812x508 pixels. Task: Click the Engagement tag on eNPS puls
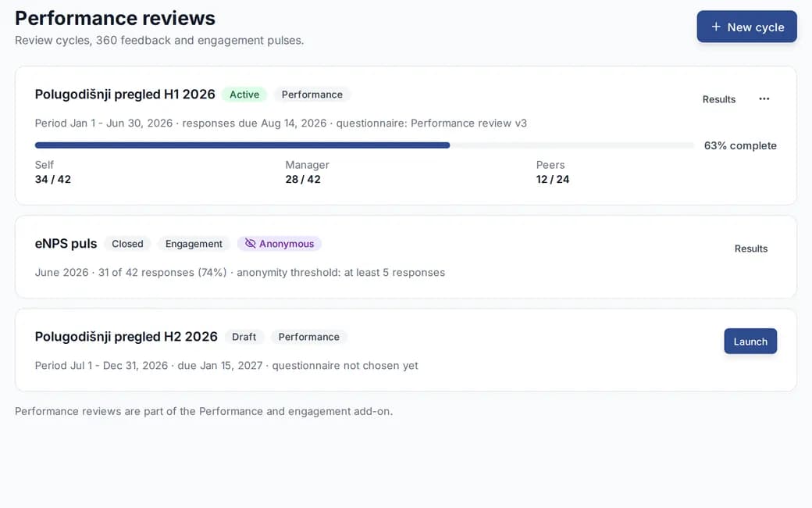coord(194,244)
